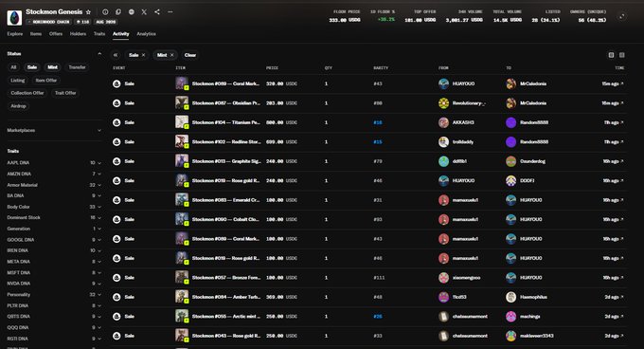Screen dimensions: 644x349
Task: Click the Stockmon Genesis collection logo
Action: pos(14,18)
